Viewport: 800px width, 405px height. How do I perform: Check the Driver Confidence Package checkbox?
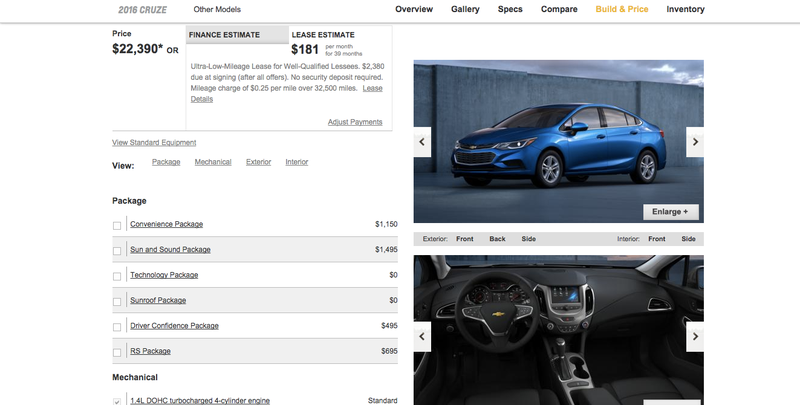click(x=117, y=327)
